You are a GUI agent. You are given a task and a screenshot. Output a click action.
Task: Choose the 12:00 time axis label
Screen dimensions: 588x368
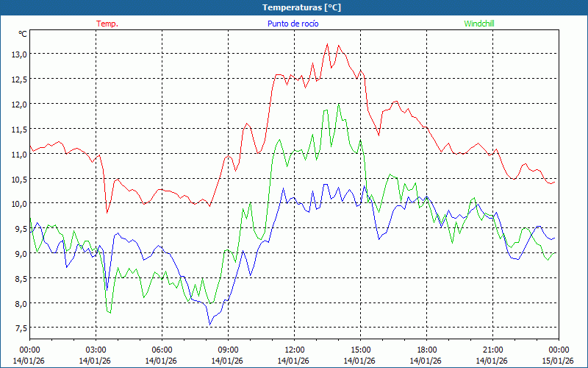click(294, 349)
